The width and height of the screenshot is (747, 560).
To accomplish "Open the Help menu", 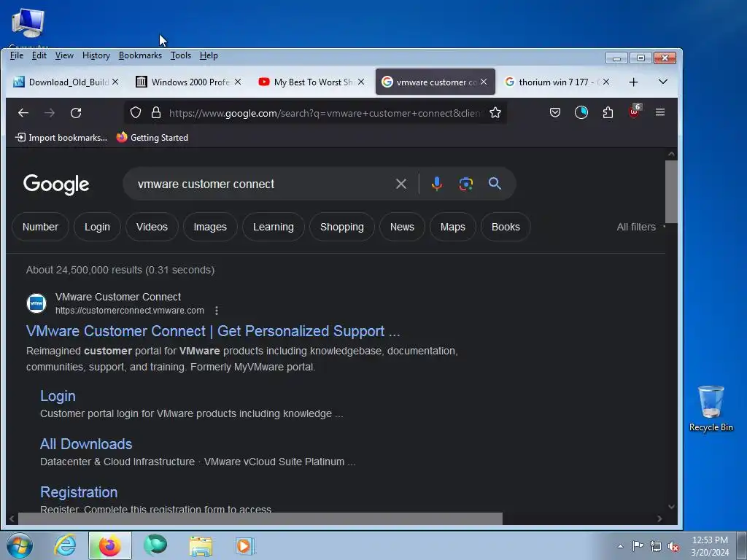I will tap(209, 55).
